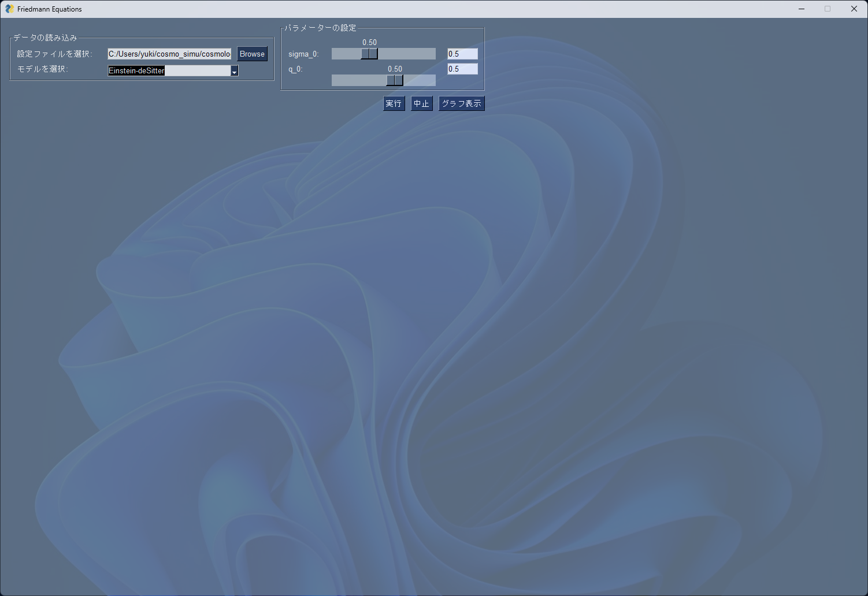This screenshot has height=596, width=868.
Task: Maximize the Friedmann Equations window
Action: [x=828, y=9]
